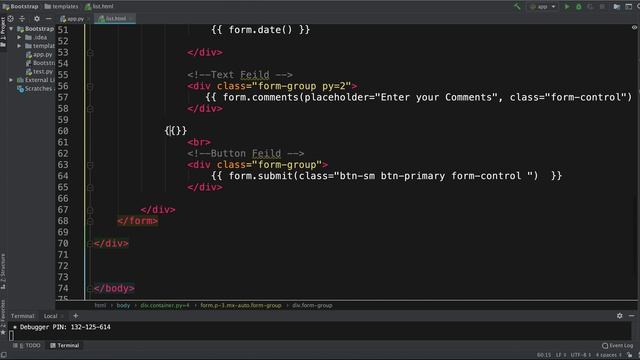This screenshot has height=360, width=640.
Task: Click 'form.submit' text on line 64
Action: point(260,176)
